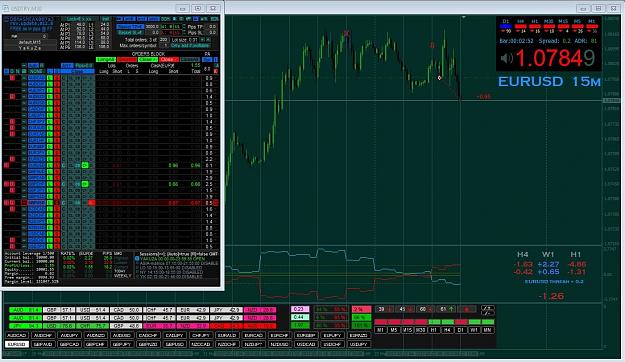Click the green Longed button in orders block
Screen dimensions: 625x362
click(x=106, y=59)
